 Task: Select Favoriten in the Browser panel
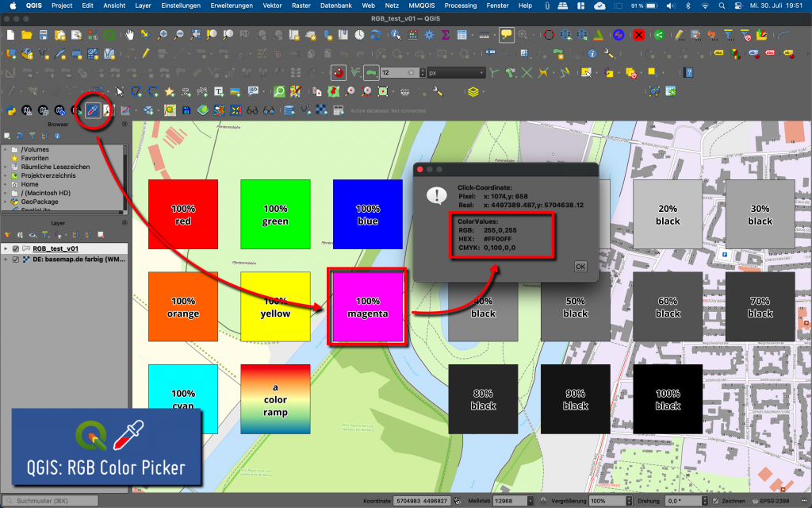pos(35,158)
